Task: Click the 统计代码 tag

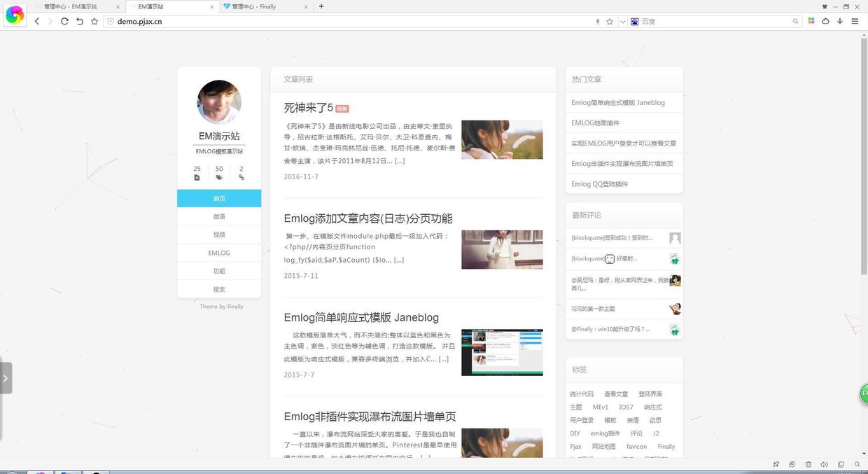Action: click(582, 394)
